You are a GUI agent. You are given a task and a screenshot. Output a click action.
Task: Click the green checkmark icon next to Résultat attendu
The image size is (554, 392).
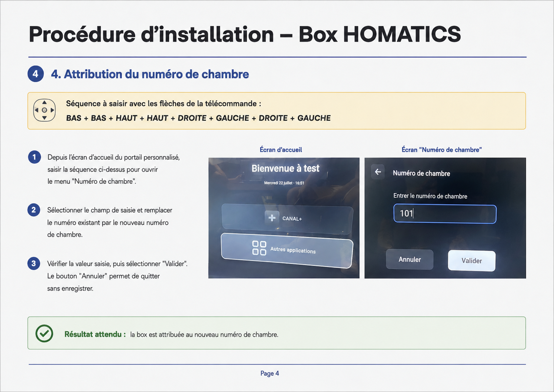coord(44,333)
